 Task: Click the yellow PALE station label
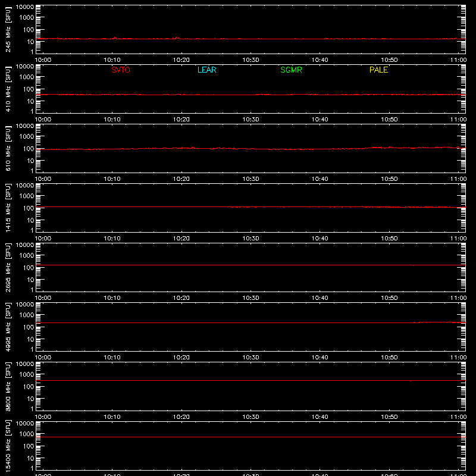[x=378, y=70]
